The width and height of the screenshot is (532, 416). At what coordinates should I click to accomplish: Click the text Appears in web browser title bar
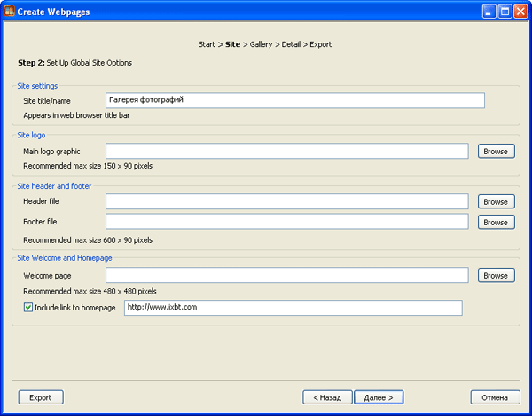[x=76, y=115]
